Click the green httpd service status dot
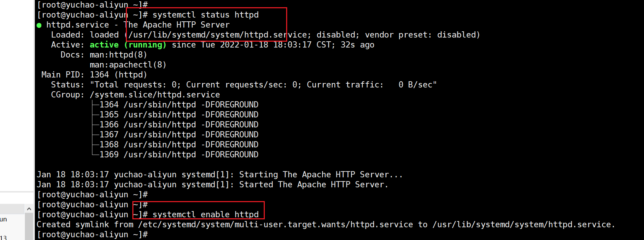Image resolution: width=644 pixels, height=240 pixels. coord(39,25)
